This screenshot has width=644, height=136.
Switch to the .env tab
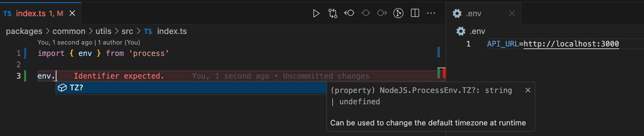[474, 14]
